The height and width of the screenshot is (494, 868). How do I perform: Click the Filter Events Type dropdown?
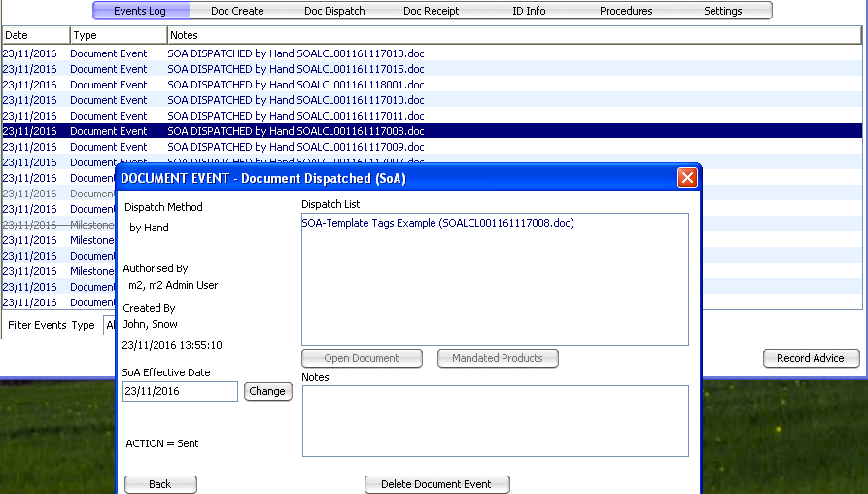pyautogui.click(x=109, y=325)
